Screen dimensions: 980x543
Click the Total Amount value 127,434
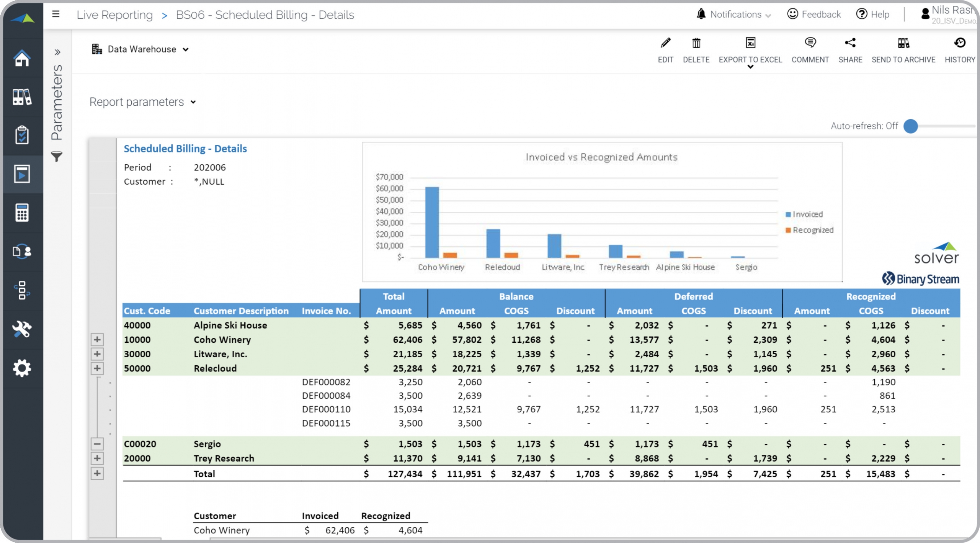405,474
